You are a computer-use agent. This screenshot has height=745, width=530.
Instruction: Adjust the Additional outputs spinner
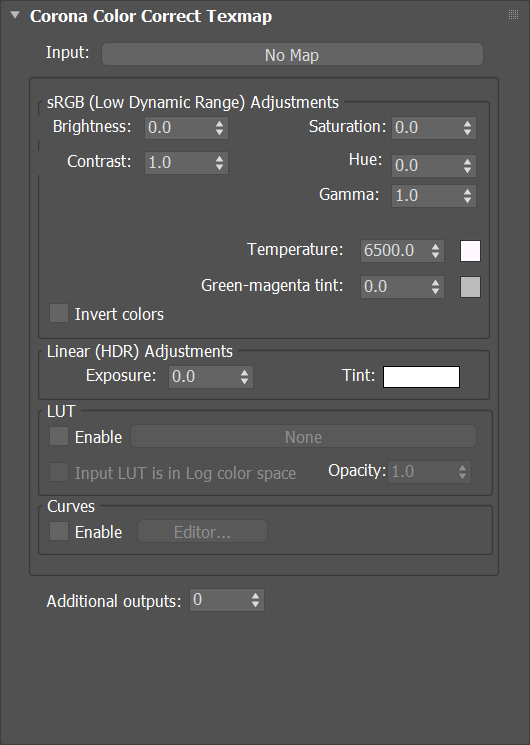tap(256, 600)
